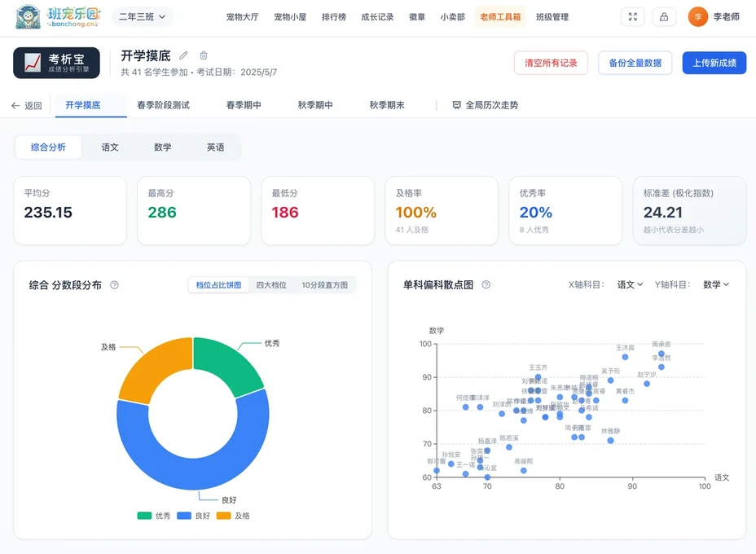Go to 宠物小屋 menu item
The height and width of the screenshot is (554, 756).
[290, 17]
